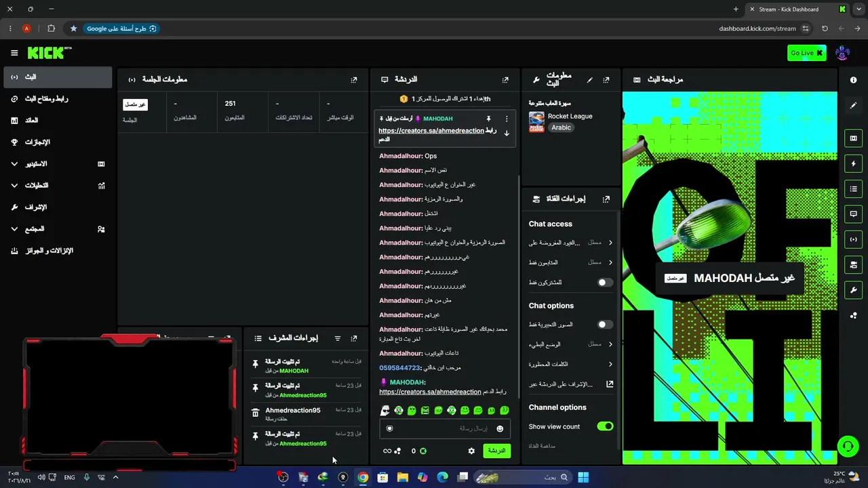Pop out the معلومات الجلسة panel
The image size is (868, 488).
click(x=354, y=80)
